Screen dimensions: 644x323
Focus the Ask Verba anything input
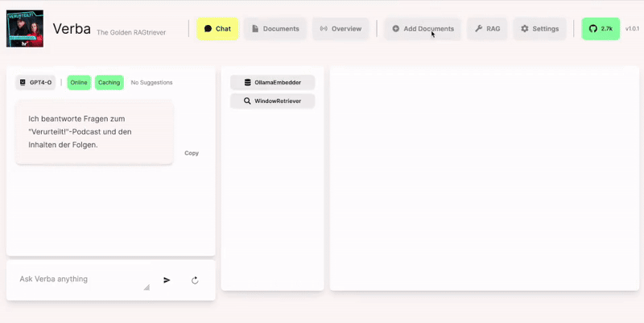(84, 280)
